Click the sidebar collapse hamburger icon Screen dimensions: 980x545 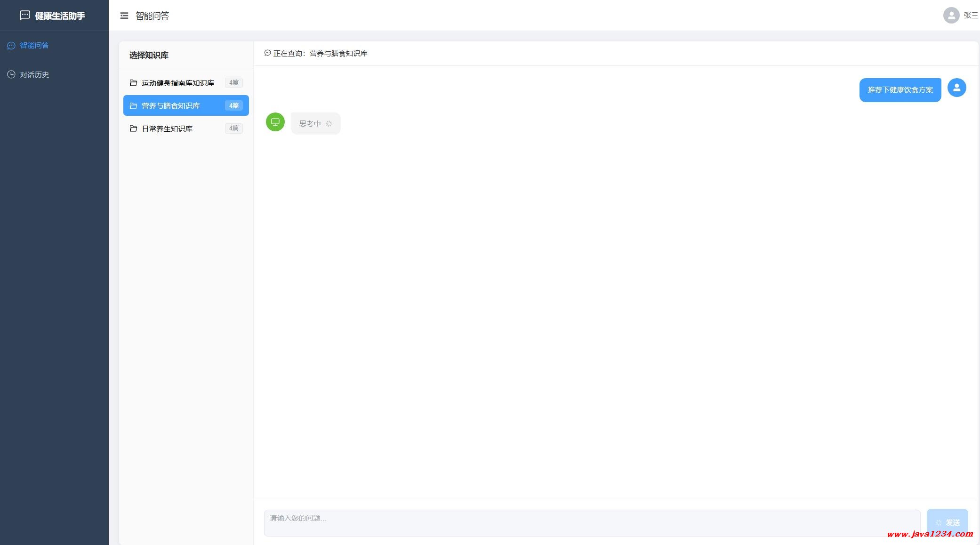pyautogui.click(x=124, y=16)
